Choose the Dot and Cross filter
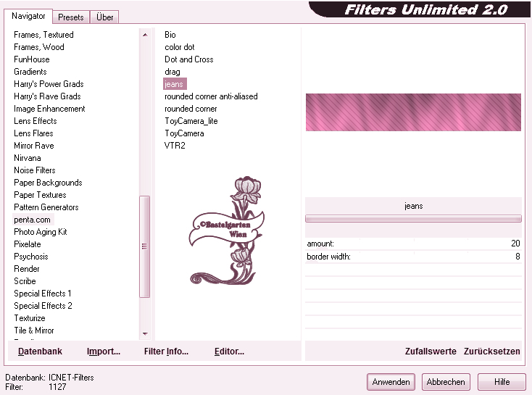The width and height of the screenshot is (532, 395). [x=188, y=59]
